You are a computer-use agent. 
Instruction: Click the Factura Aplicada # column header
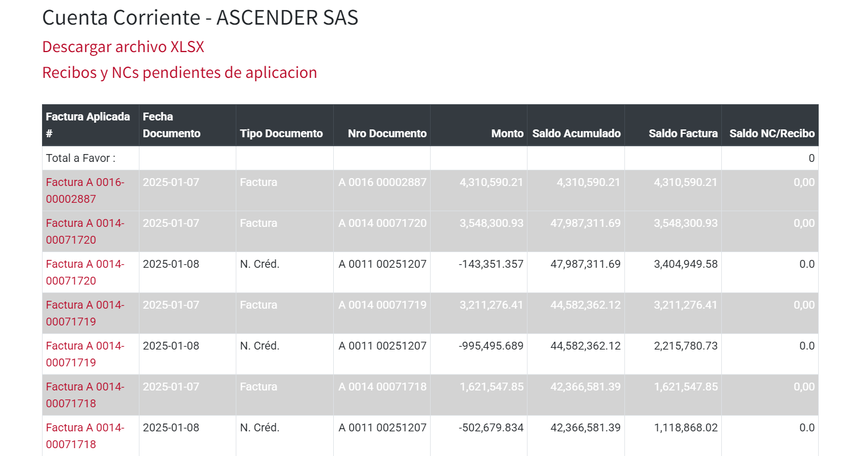88,125
